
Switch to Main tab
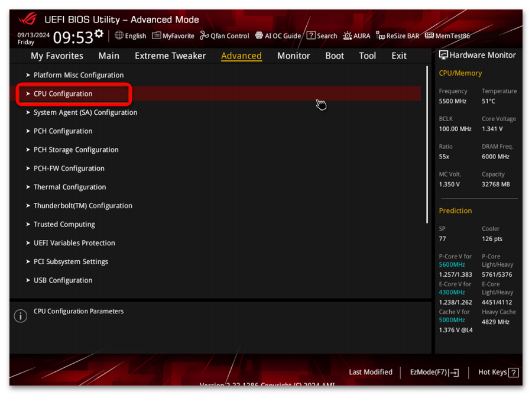(x=109, y=56)
